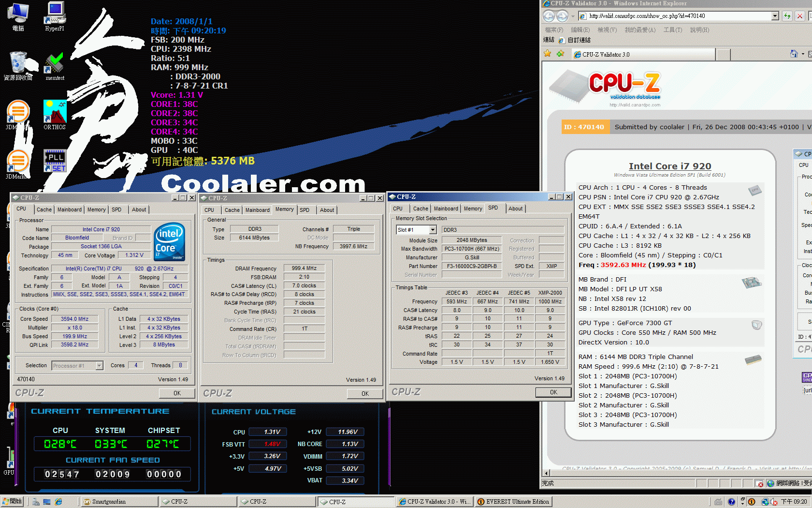Viewport: 812px width, 508px height.
Task: Click the Intel Core i7 920 heading link
Action: [x=669, y=166]
